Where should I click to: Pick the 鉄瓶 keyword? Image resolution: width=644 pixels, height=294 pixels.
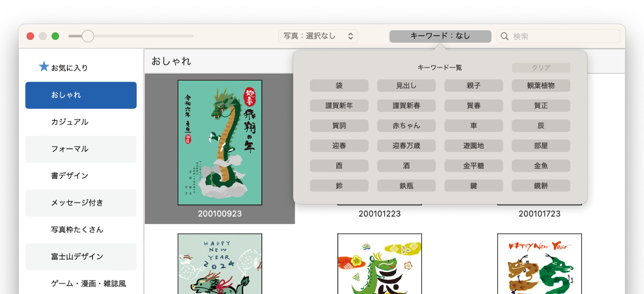pos(406,186)
